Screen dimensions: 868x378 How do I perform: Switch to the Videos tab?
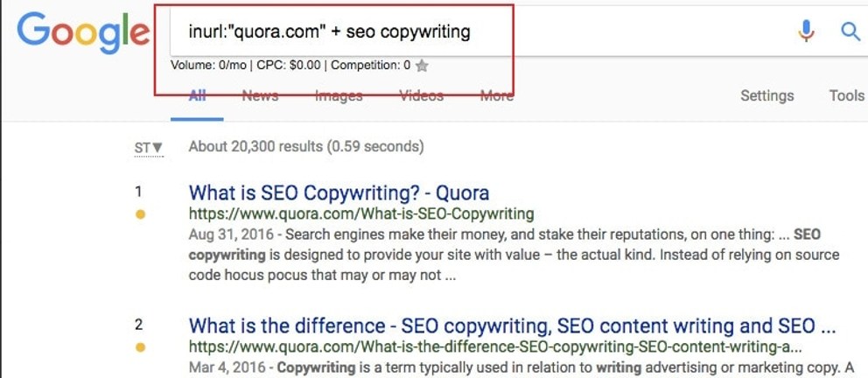[x=421, y=95]
